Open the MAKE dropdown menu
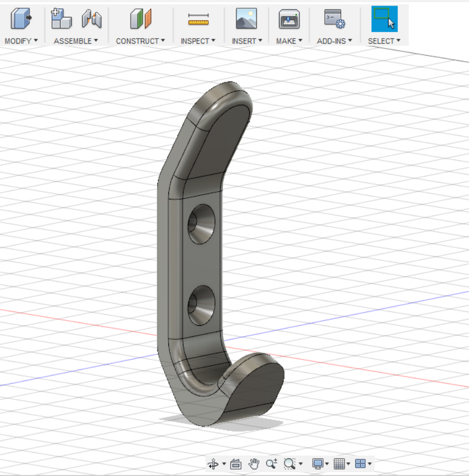This screenshot has height=476, width=469. point(289,41)
